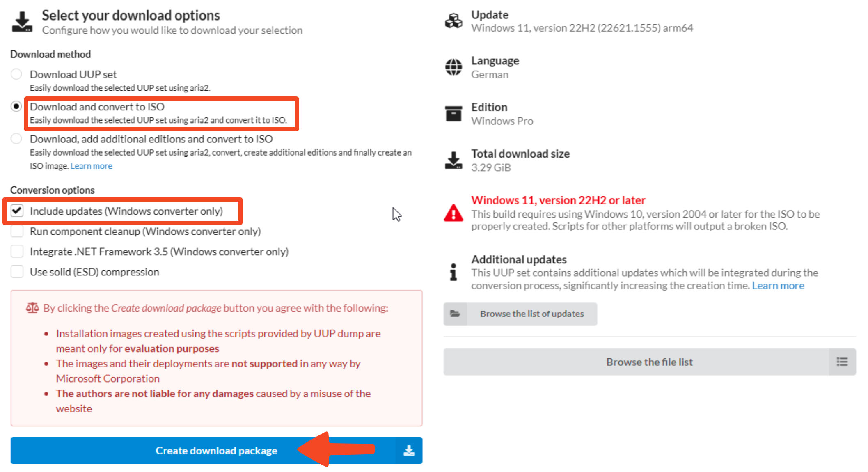This screenshot has width=868, height=472.
Task: Enable Run component cleanup checkbox
Action: click(x=17, y=231)
